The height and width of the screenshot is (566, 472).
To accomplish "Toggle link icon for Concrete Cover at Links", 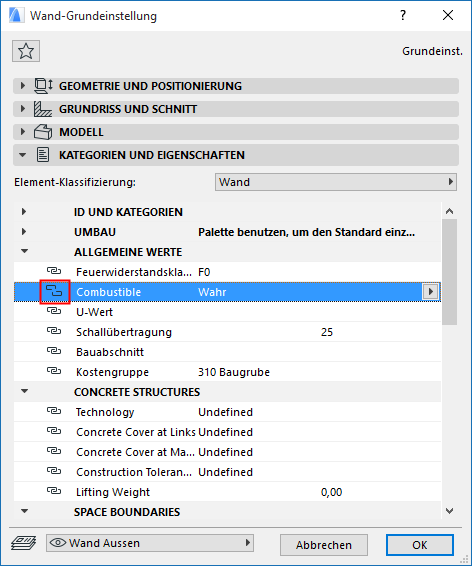I will pyautogui.click(x=54, y=431).
